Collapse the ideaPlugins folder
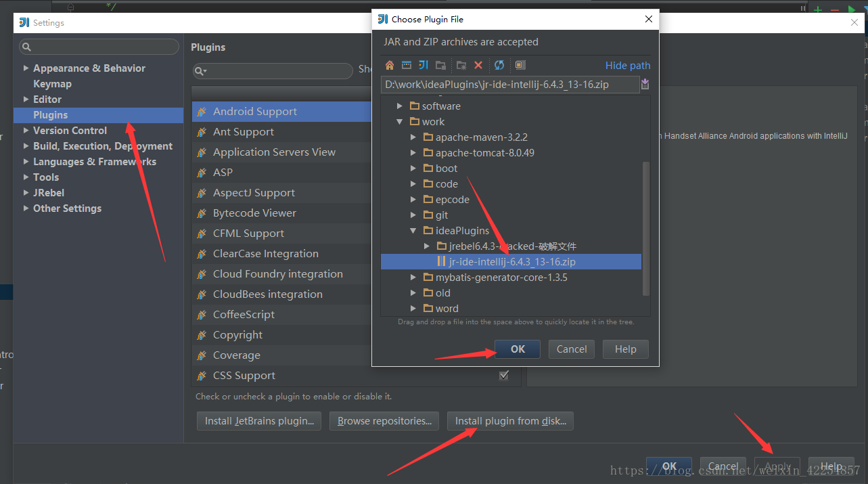 point(413,231)
